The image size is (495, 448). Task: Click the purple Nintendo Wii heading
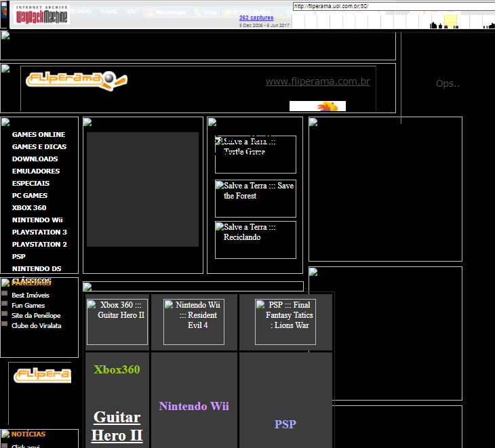194,406
